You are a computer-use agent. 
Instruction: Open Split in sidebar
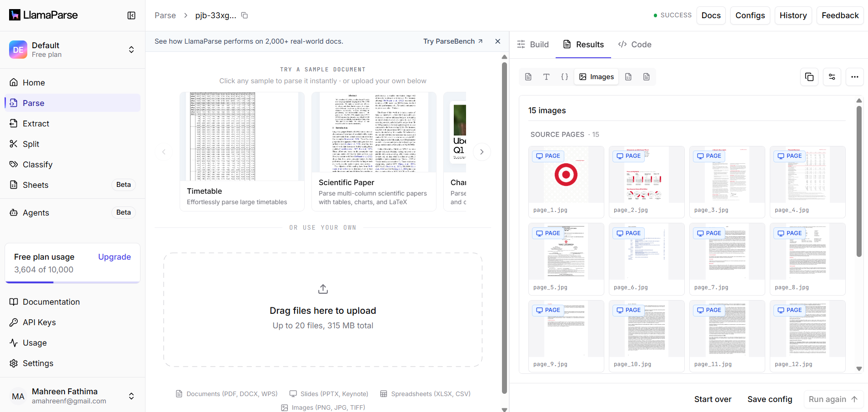[73, 144]
